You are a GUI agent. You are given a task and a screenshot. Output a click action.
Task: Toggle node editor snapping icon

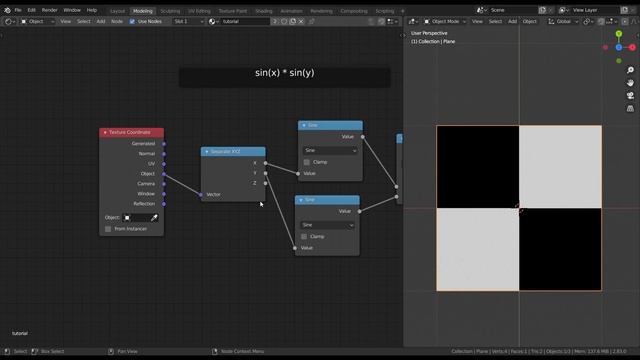coord(381,22)
